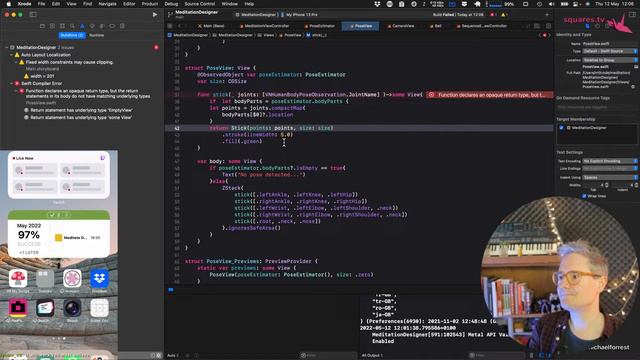Click the red error count in activity bar
Image resolution: width=640 pixels, height=360 pixels.
point(493,15)
